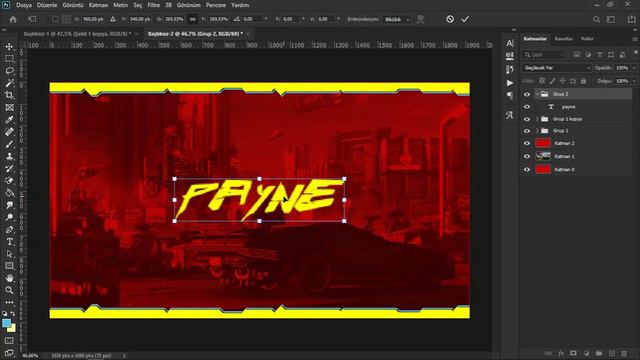Commit the transform with the checkmark
640x360 pixels.
[x=465, y=19]
